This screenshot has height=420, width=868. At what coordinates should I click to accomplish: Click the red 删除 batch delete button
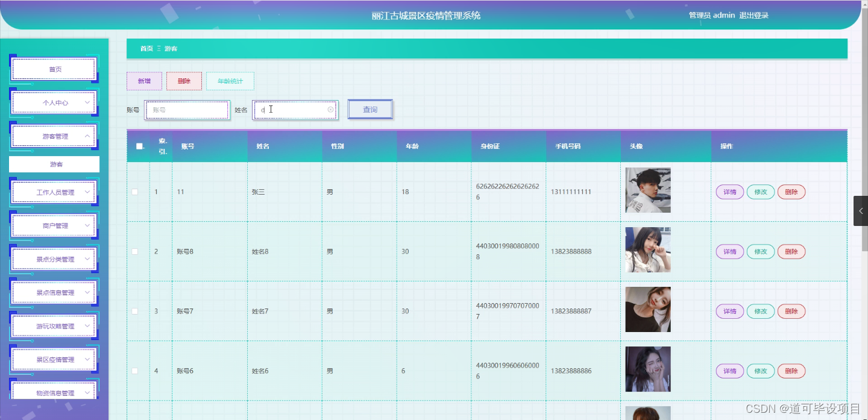(184, 81)
